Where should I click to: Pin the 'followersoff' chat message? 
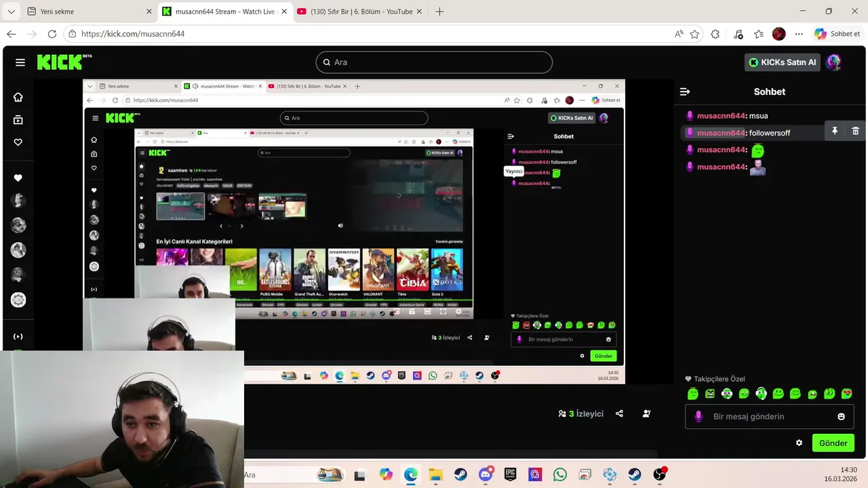click(x=835, y=131)
